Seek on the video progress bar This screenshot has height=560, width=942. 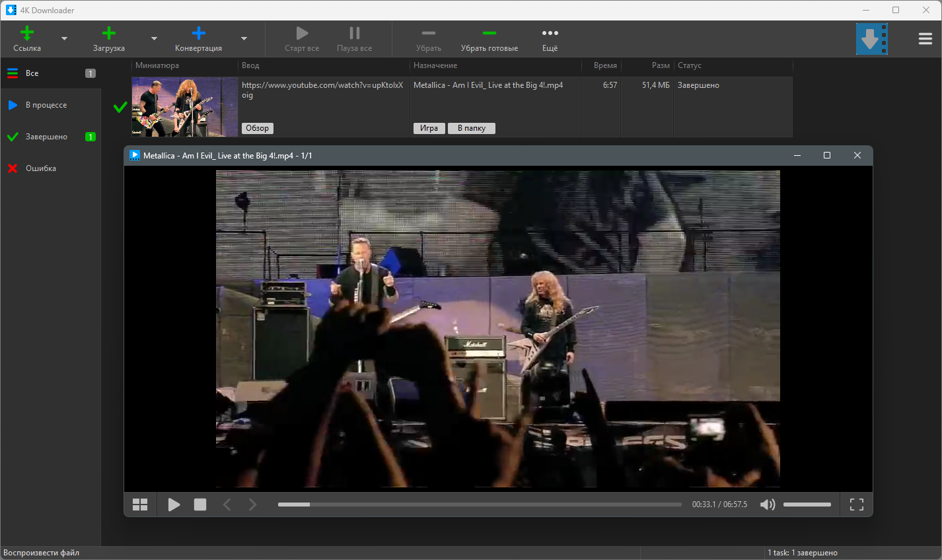(480, 505)
